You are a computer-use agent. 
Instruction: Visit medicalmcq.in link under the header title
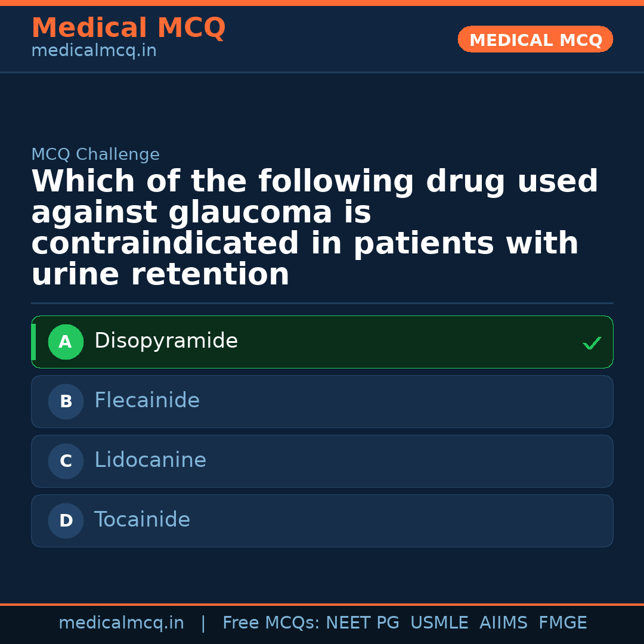(94, 51)
